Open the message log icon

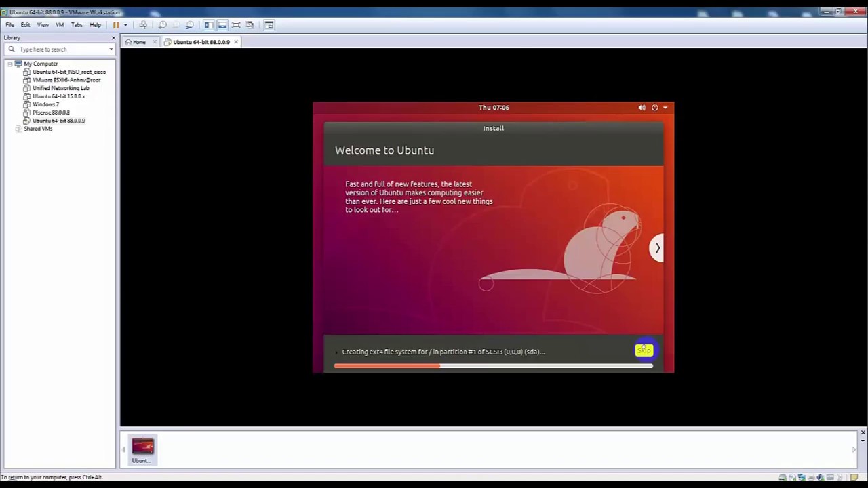[854, 477]
